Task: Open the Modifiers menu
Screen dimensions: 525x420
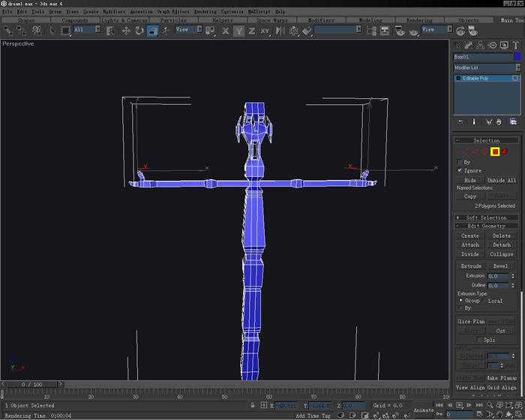Action: pos(114,12)
